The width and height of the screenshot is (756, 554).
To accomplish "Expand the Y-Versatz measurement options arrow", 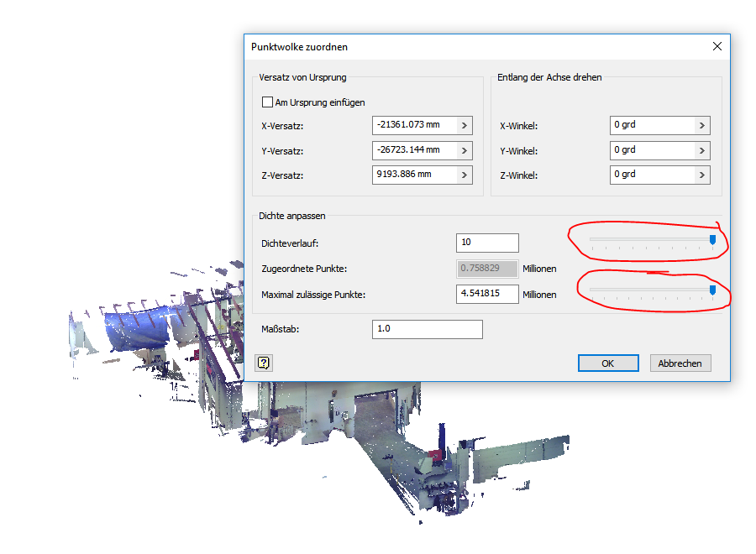I will click(x=464, y=149).
